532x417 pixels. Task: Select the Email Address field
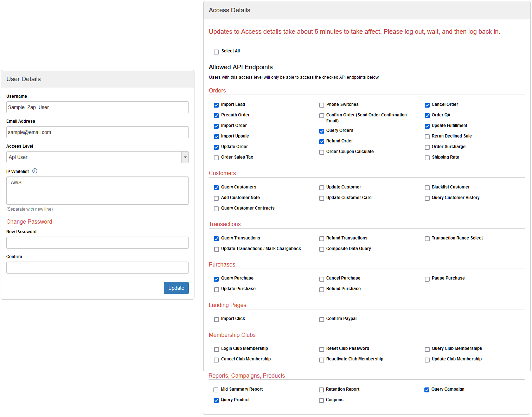[x=97, y=132]
